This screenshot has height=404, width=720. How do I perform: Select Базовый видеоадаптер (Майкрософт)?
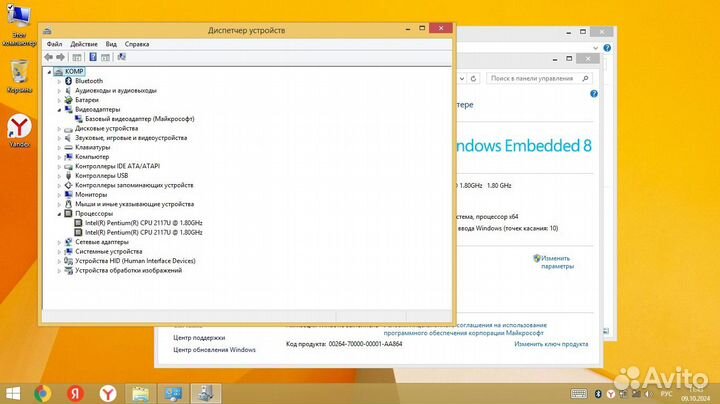(140, 119)
